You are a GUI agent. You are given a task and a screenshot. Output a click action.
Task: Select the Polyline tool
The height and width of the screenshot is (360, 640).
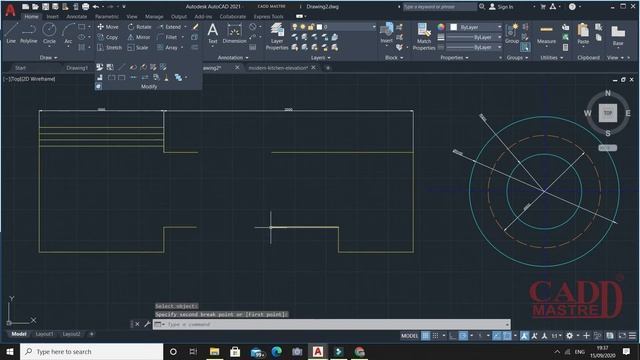[x=29, y=33]
